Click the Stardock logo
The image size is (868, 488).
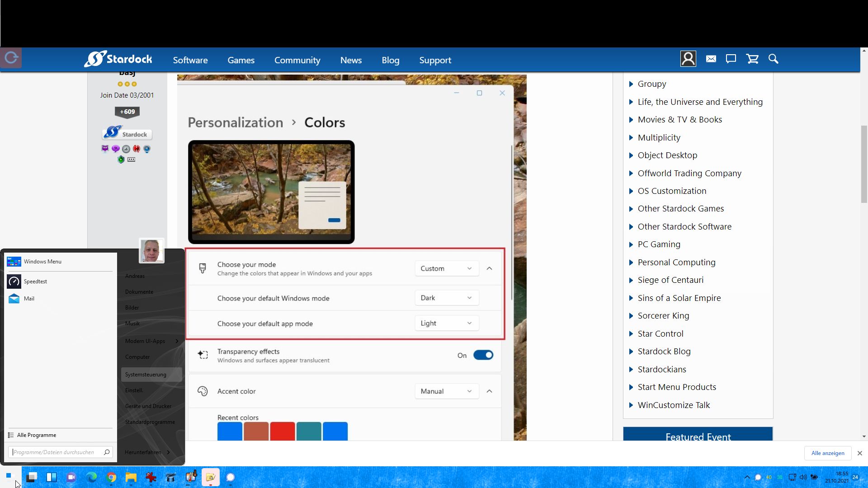click(x=118, y=59)
